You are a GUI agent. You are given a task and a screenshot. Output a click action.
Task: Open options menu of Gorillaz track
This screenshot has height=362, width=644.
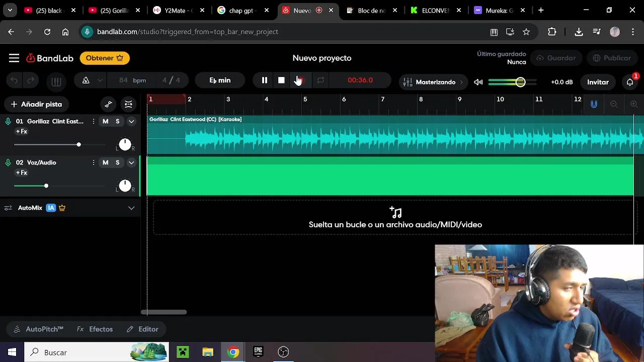tap(93, 121)
